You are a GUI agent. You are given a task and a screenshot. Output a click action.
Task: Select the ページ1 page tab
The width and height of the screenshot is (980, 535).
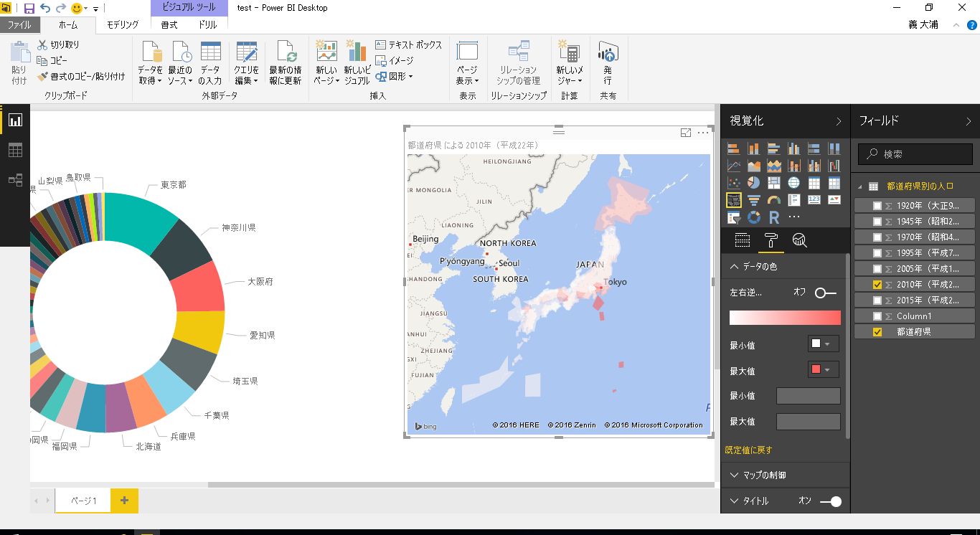pos(83,501)
